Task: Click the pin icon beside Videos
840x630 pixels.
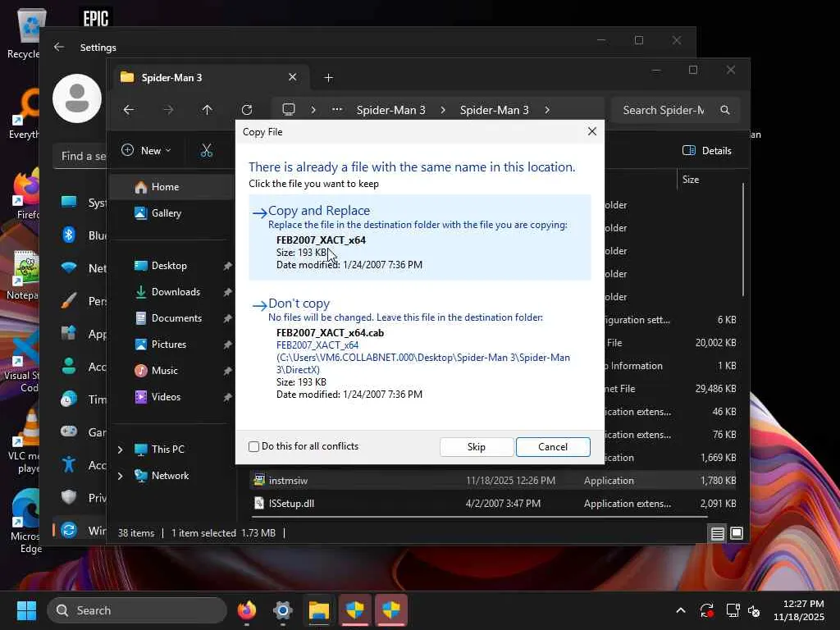Action: click(x=227, y=397)
